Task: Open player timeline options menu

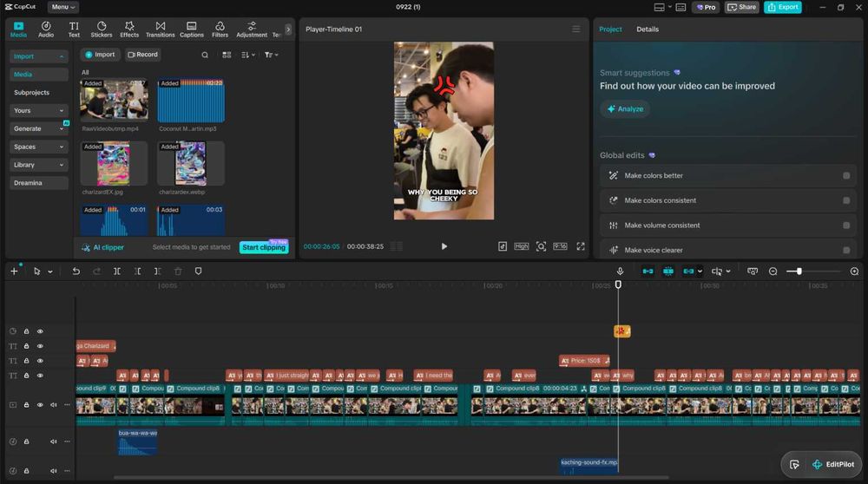Action: click(x=575, y=29)
